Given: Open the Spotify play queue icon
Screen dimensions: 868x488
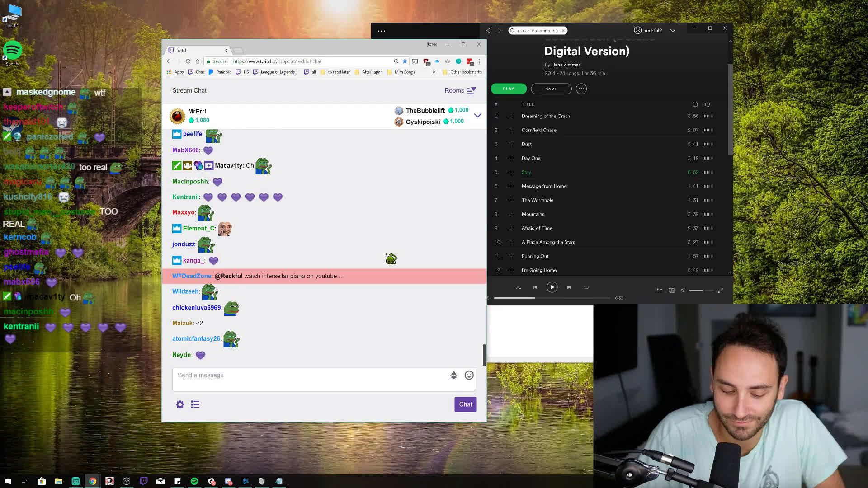Looking at the screenshot, I should coord(660,291).
